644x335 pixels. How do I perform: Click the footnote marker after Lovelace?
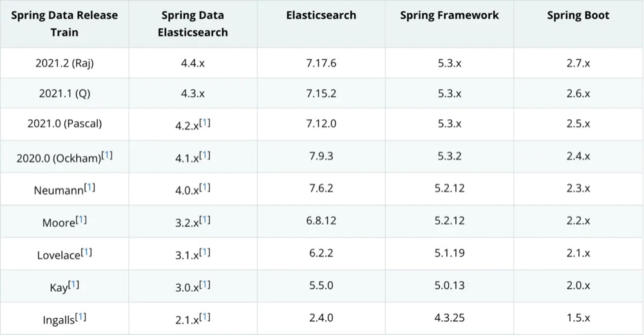86,252
